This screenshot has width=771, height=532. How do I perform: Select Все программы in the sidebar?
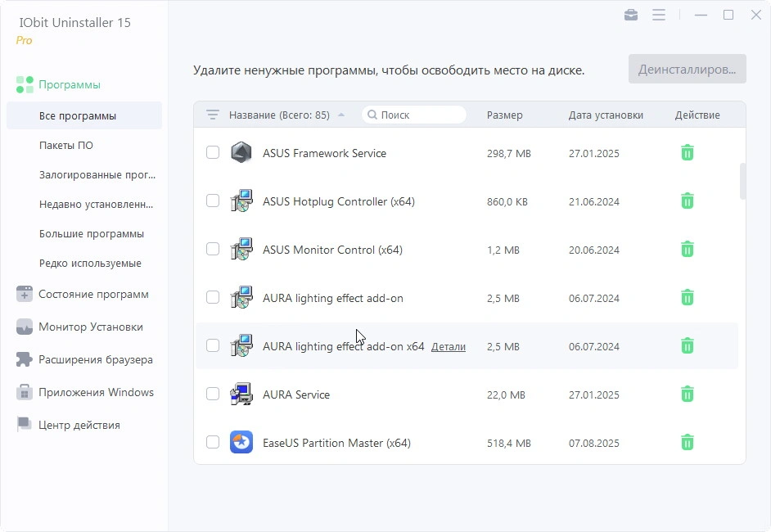click(x=84, y=115)
